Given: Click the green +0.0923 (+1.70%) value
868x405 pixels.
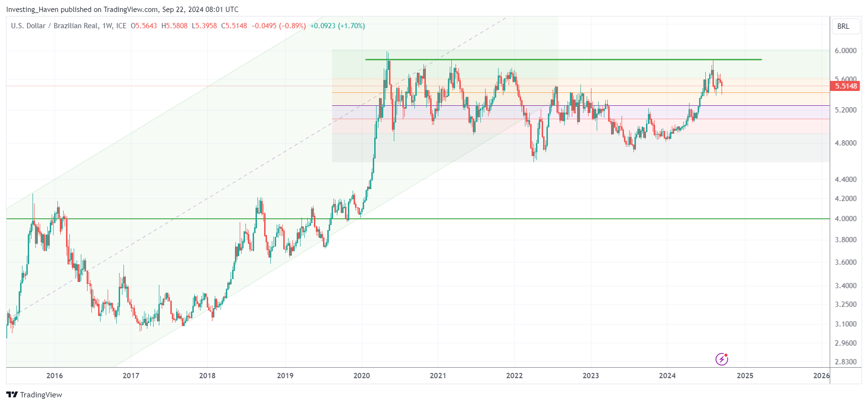Looking at the screenshot, I should [337, 26].
